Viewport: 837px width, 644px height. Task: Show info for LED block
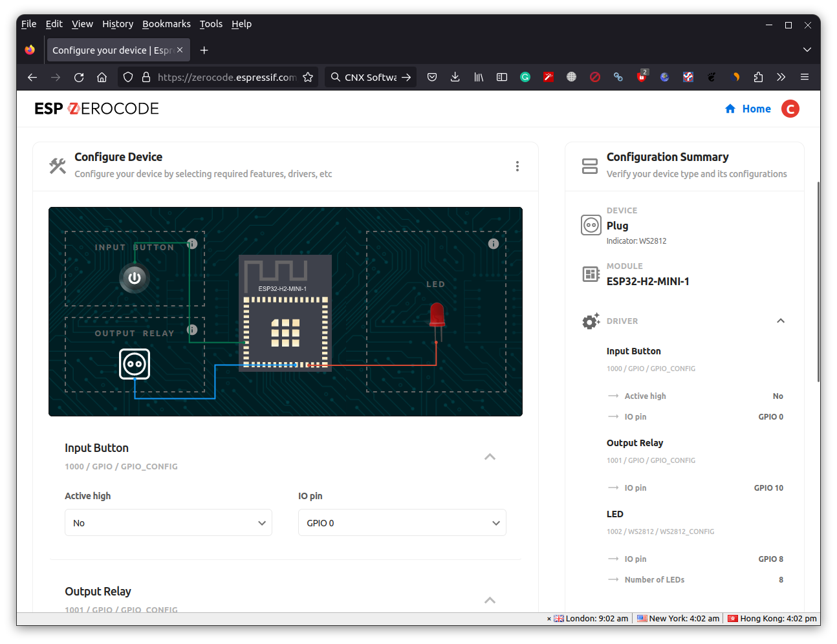[494, 244]
